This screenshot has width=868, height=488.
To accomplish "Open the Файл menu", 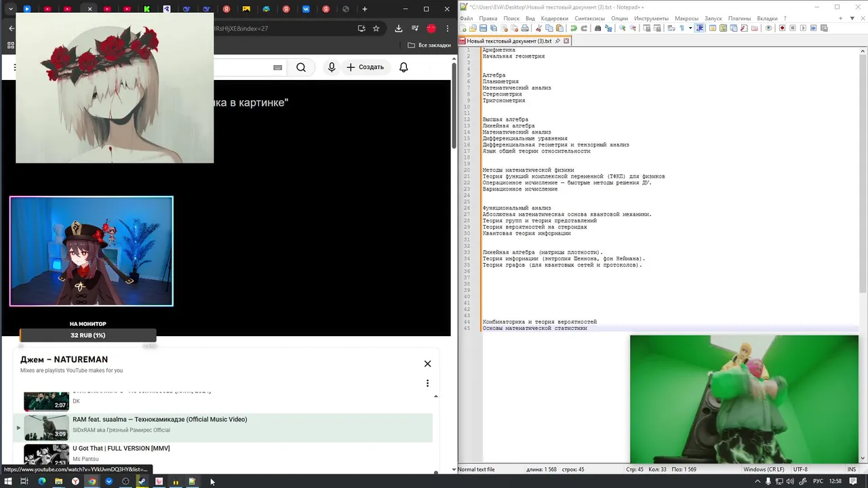I will point(466,18).
